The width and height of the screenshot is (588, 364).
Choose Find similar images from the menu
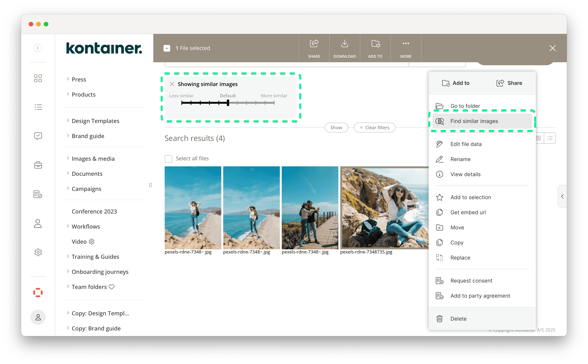click(x=474, y=121)
